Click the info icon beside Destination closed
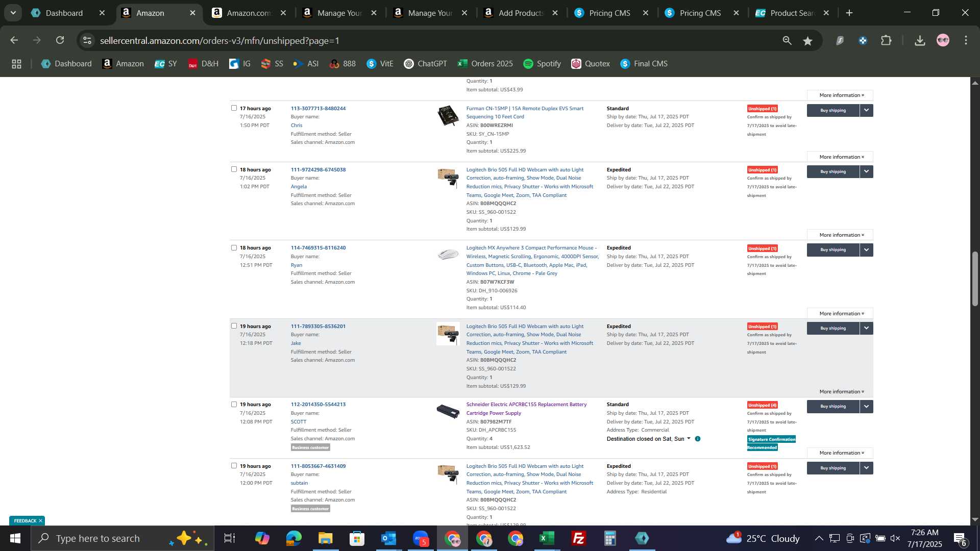Image resolution: width=980 pixels, height=551 pixels. coord(698,439)
